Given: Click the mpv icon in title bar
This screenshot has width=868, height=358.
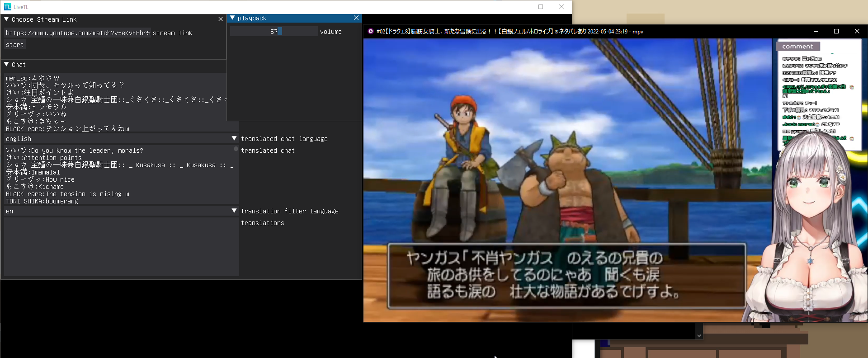Looking at the screenshot, I should pyautogui.click(x=371, y=32).
